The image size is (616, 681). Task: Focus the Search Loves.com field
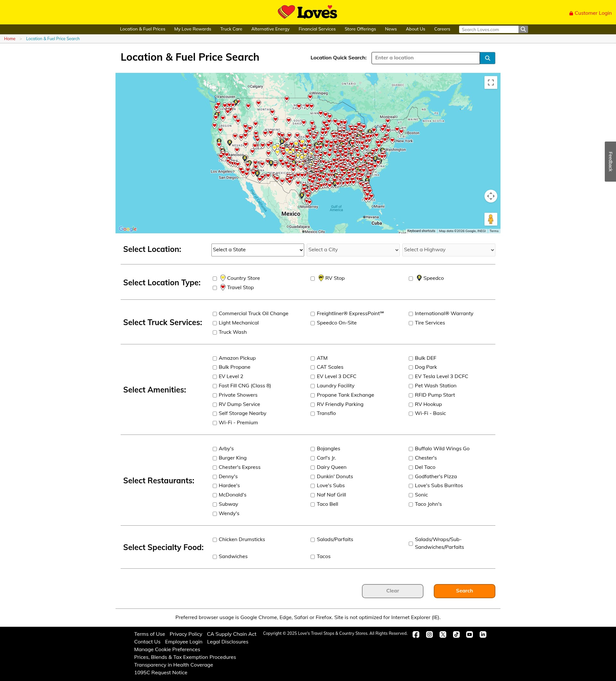pos(489,30)
